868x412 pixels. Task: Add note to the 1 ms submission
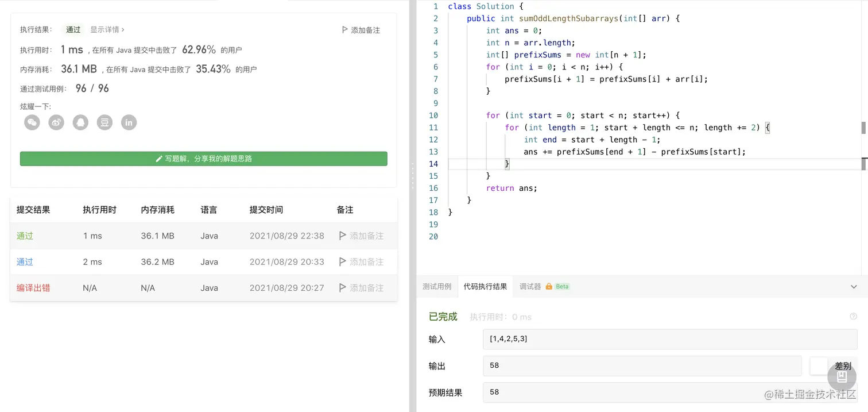tap(361, 236)
